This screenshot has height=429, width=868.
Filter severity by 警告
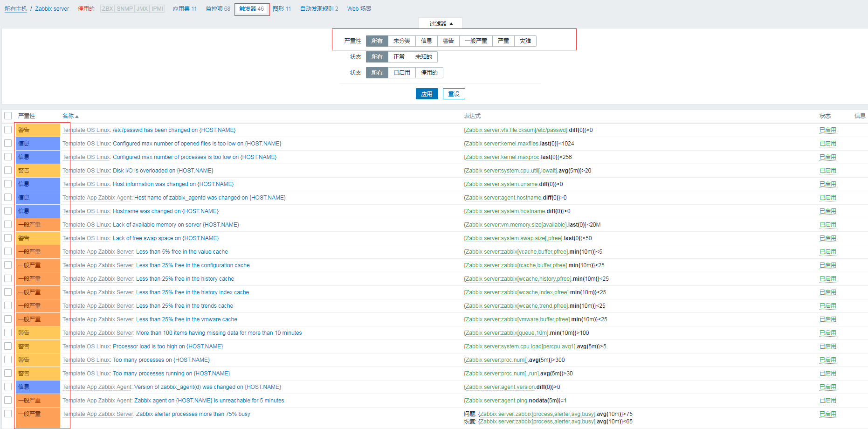(448, 41)
